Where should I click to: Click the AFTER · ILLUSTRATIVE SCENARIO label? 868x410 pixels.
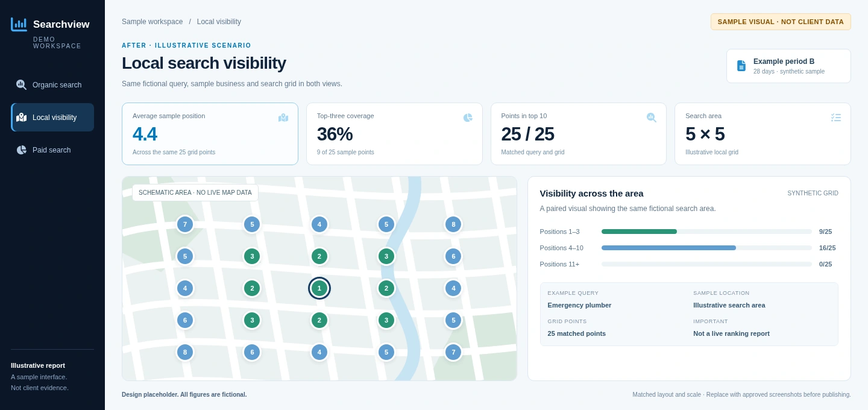tap(186, 45)
